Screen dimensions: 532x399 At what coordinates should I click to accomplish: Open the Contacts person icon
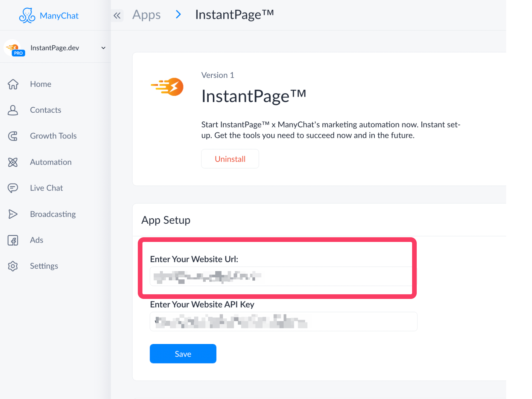(13, 110)
